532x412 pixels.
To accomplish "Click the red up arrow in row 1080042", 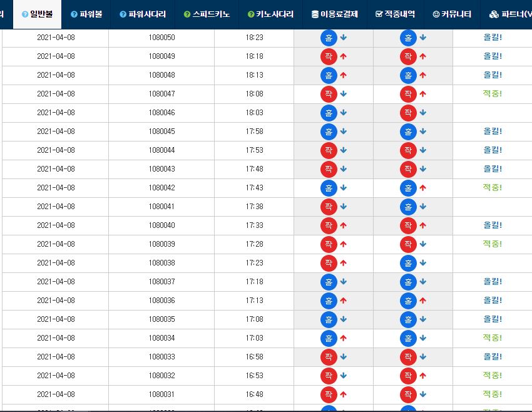I will tap(422, 188).
